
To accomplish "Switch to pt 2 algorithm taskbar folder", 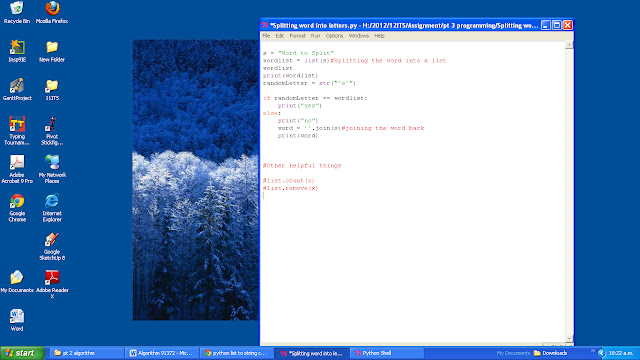I will click(x=87, y=353).
